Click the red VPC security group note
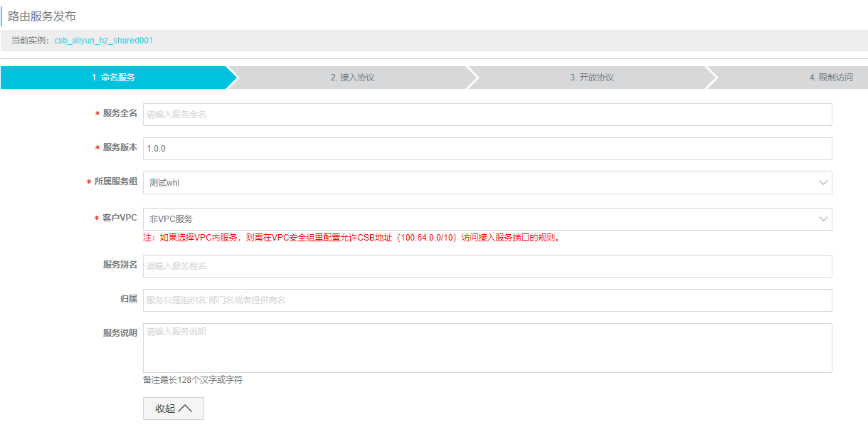The image size is (868, 437). pos(351,238)
